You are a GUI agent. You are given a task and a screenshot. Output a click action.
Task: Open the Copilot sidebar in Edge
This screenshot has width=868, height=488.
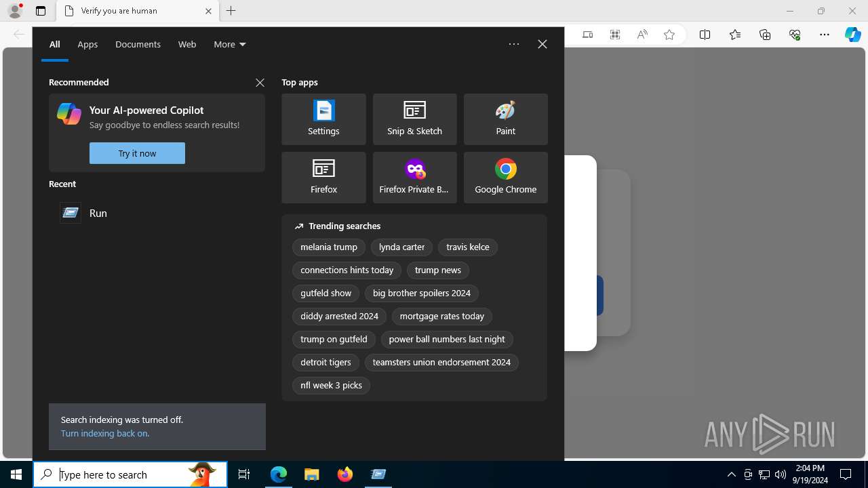853,35
